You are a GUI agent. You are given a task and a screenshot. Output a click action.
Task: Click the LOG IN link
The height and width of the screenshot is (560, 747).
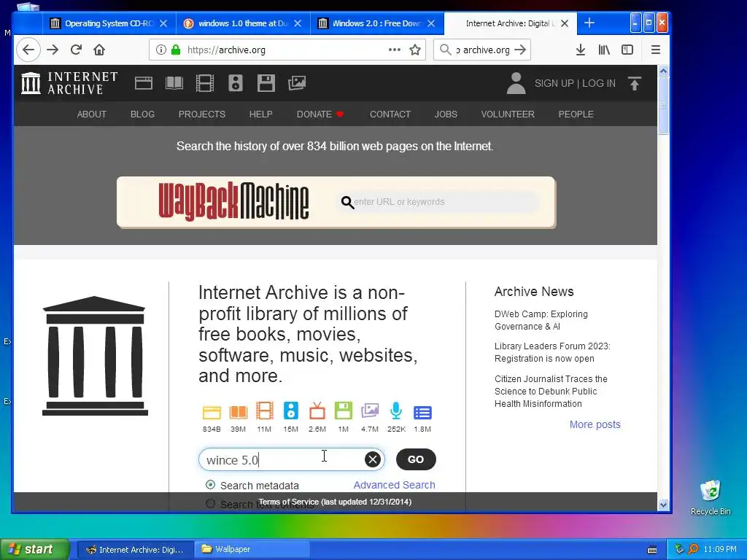coord(599,83)
